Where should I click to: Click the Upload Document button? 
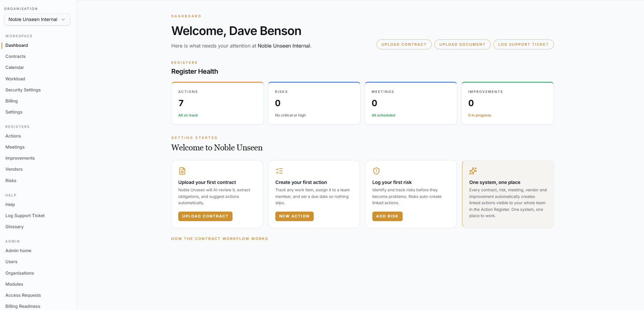[x=462, y=44]
